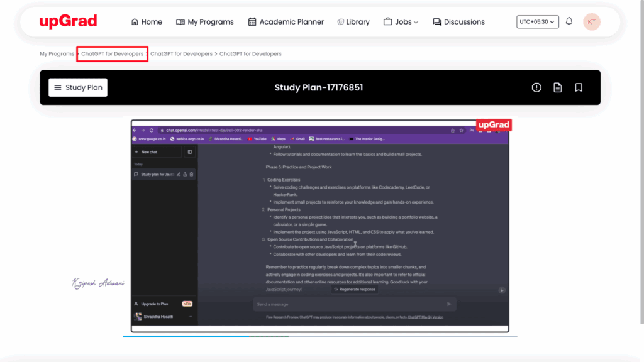Go to Home in the top navigation
This screenshot has height=362, width=644.
click(147, 22)
